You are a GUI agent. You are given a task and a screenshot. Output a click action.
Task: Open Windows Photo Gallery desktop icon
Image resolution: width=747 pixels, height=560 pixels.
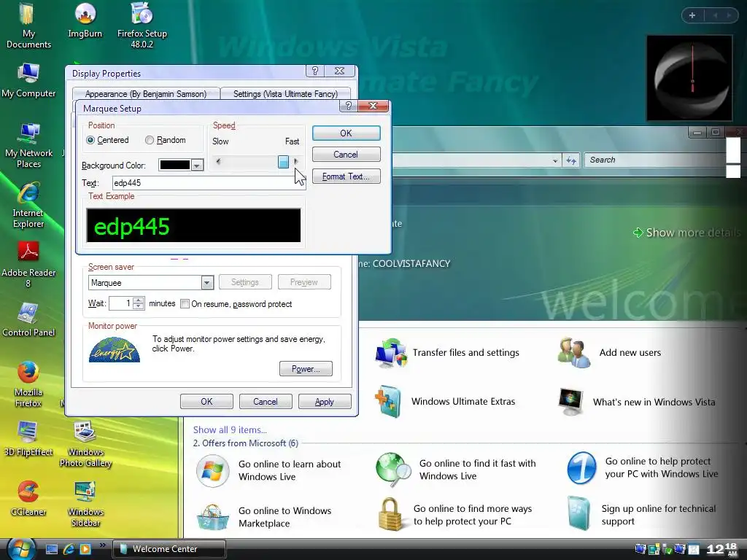(85, 444)
